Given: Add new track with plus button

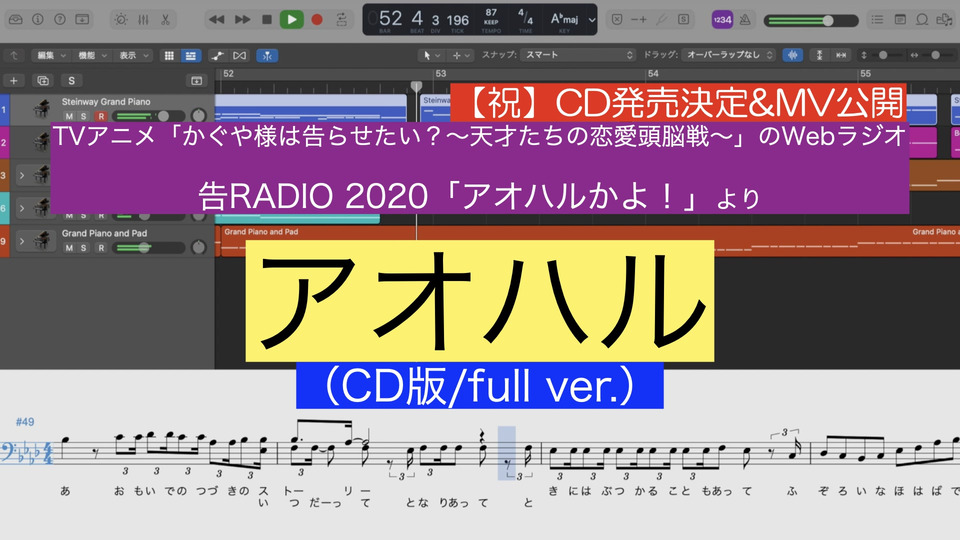Looking at the screenshot, I should [13, 80].
